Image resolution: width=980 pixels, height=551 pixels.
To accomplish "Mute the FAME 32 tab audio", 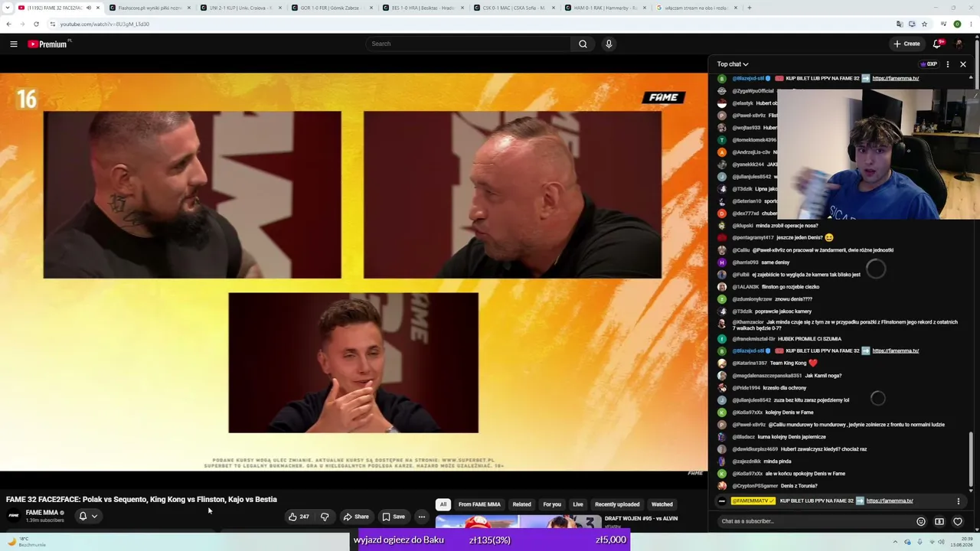I will [x=88, y=8].
